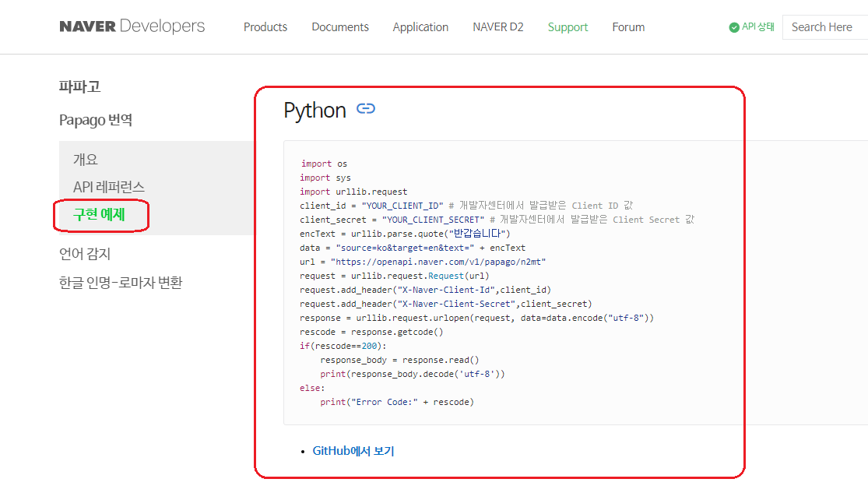
Task: Click the print "Error Code:" code line
Action: pos(397,402)
